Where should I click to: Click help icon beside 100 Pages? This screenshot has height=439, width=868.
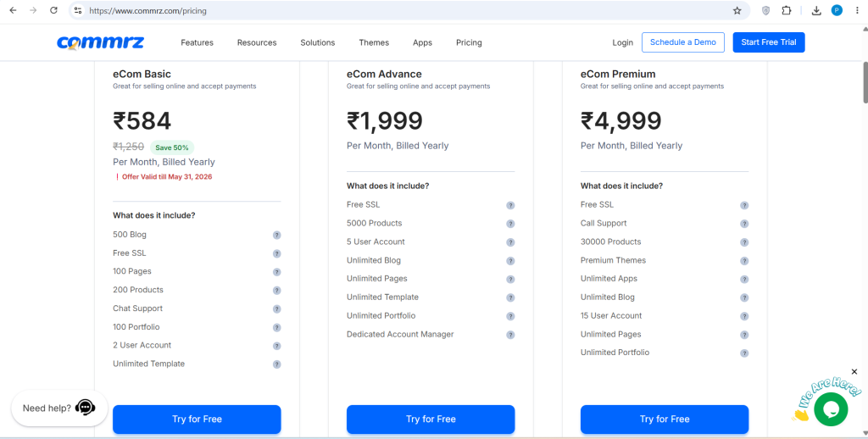pos(277,272)
